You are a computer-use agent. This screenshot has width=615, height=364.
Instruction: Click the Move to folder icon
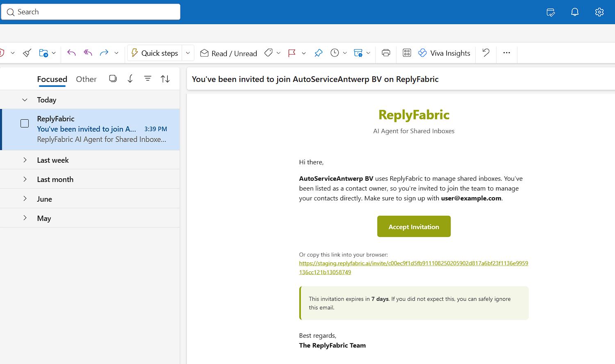(43, 53)
